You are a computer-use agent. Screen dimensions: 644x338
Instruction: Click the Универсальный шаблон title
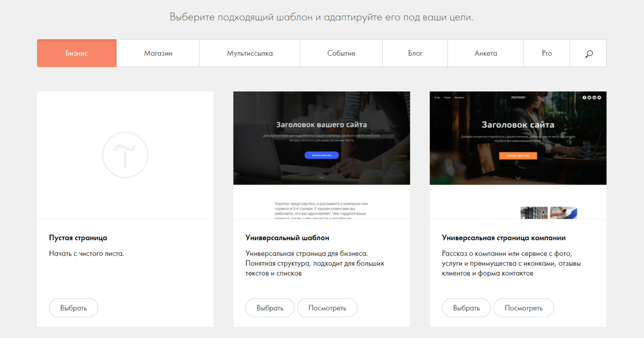287,238
